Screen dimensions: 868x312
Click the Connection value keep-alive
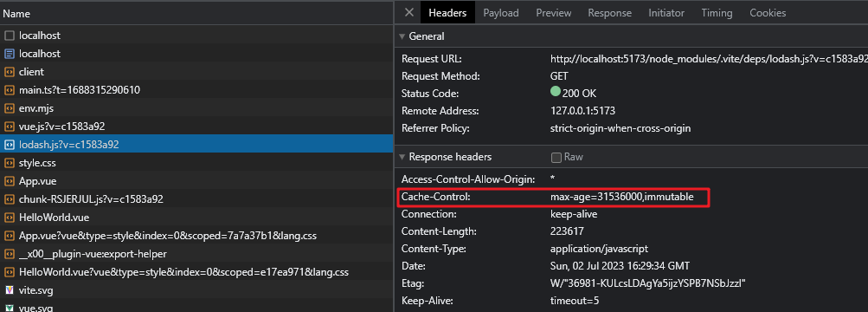pos(574,214)
